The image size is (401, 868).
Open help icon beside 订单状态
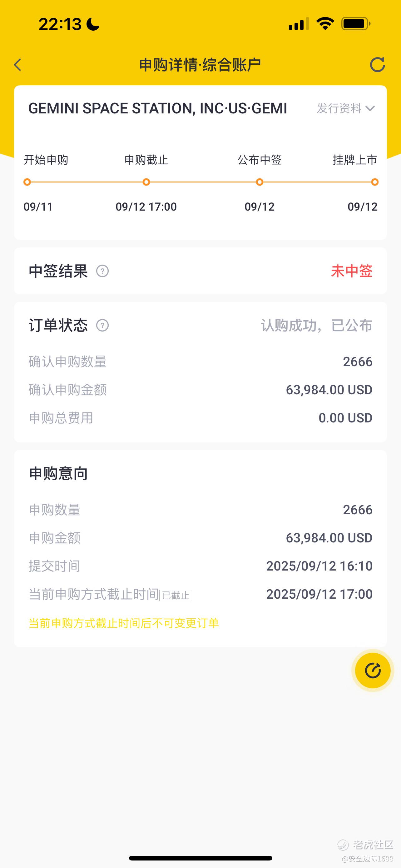(x=102, y=326)
